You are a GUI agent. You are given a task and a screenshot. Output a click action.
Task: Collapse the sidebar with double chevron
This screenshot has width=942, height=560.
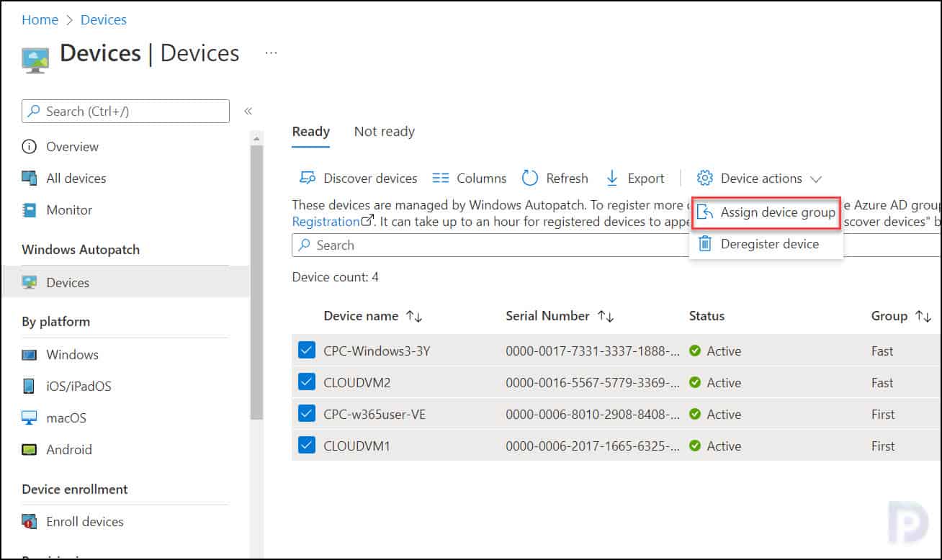pyautogui.click(x=248, y=112)
